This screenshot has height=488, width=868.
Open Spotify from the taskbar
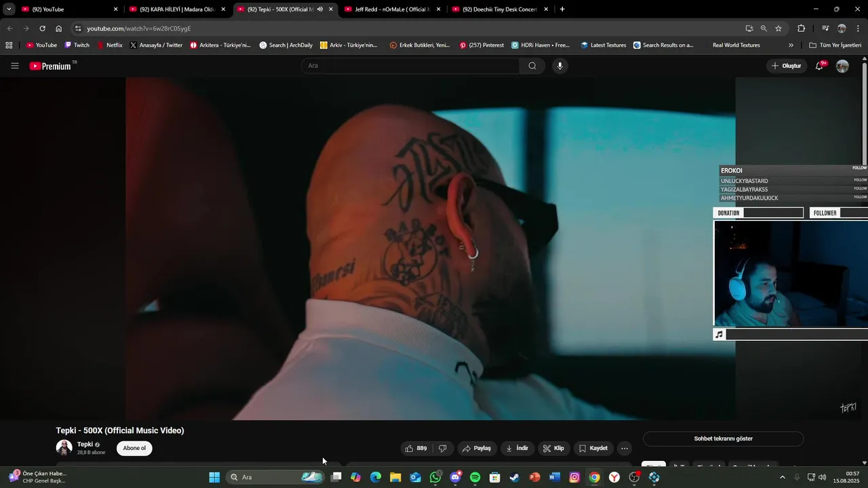pyautogui.click(x=475, y=477)
